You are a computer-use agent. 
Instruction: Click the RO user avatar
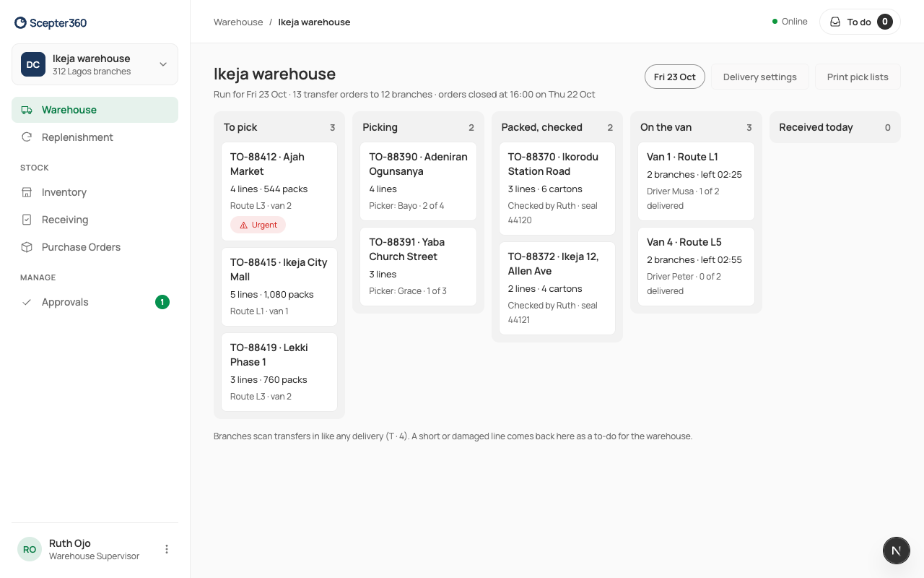(x=30, y=549)
